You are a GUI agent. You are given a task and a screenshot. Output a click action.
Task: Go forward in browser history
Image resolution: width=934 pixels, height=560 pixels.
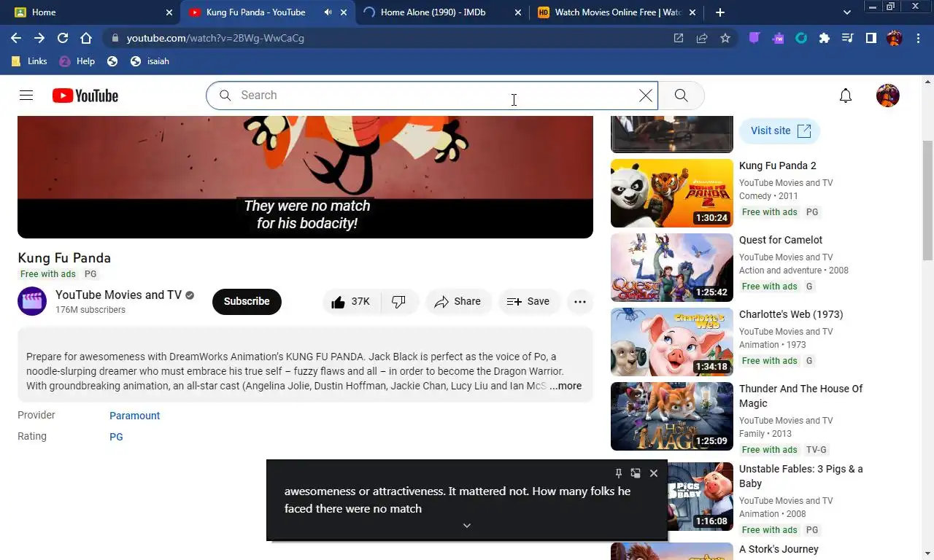(39, 38)
